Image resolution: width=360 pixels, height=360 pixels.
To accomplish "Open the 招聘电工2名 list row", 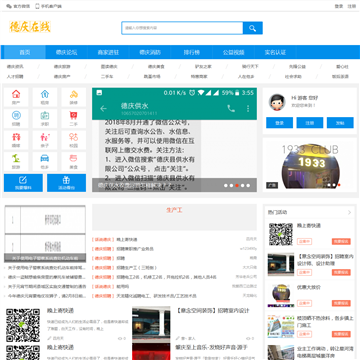I will 166,277.
